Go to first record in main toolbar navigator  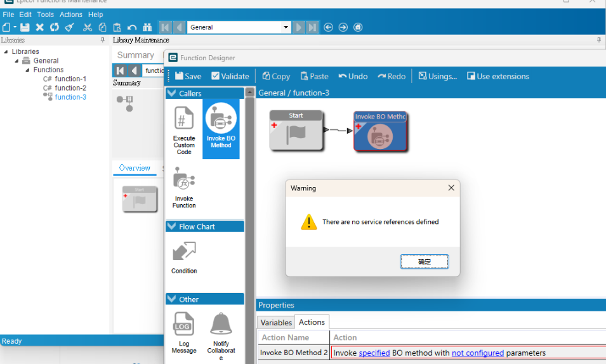pyautogui.click(x=165, y=27)
